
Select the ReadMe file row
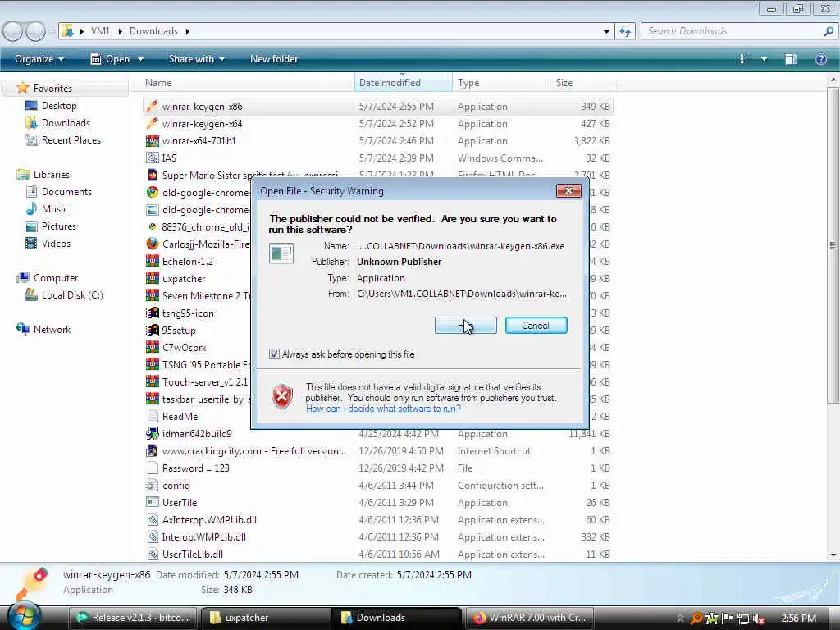coord(377,416)
